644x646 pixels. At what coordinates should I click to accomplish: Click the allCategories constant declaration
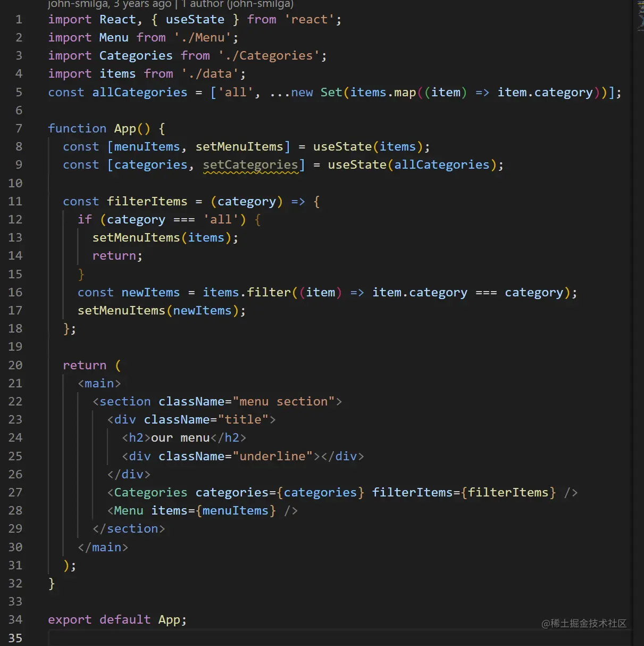(x=140, y=93)
